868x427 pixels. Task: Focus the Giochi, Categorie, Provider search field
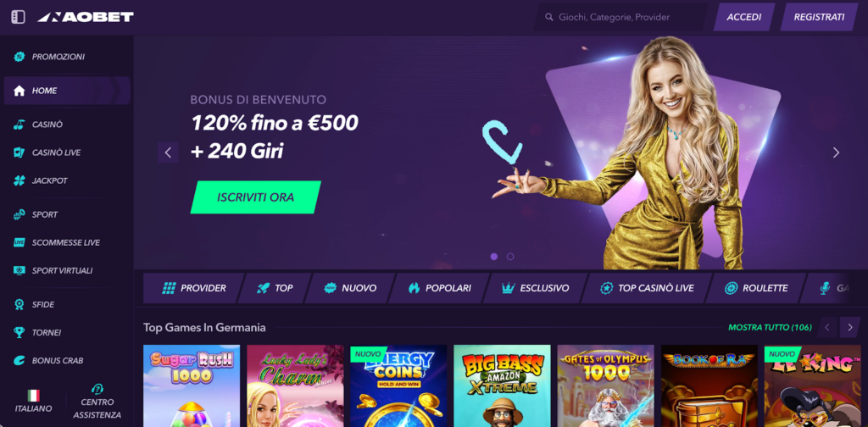(x=620, y=17)
